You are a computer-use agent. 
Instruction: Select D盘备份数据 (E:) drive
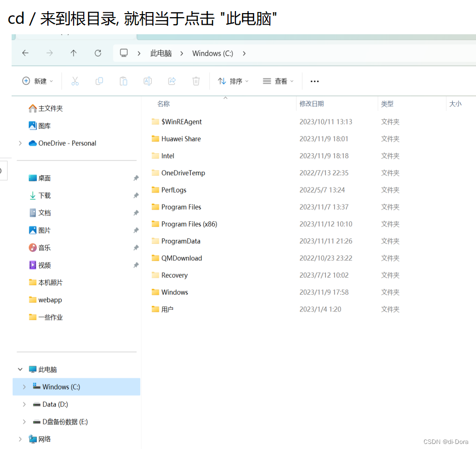pos(60,422)
